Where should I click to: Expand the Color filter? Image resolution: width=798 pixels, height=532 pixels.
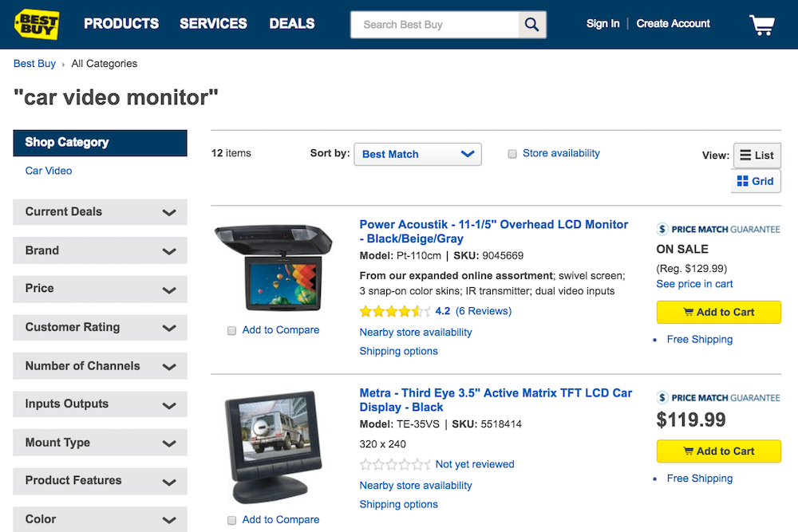[100, 519]
